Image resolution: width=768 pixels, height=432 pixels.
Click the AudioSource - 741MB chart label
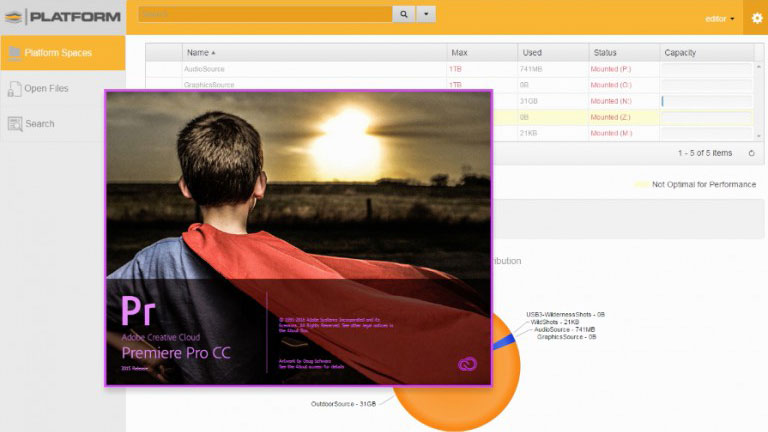pos(564,330)
